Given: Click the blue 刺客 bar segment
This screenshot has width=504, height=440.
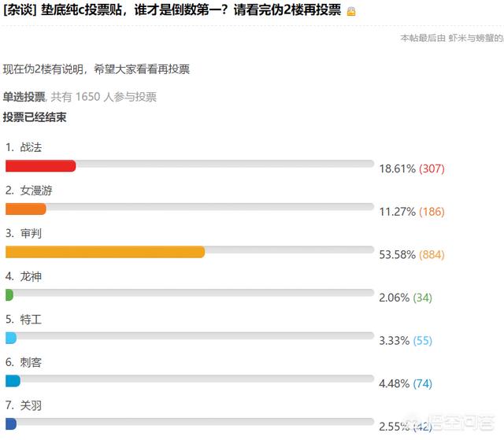Looking at the screenshot, I should point(13,381).
